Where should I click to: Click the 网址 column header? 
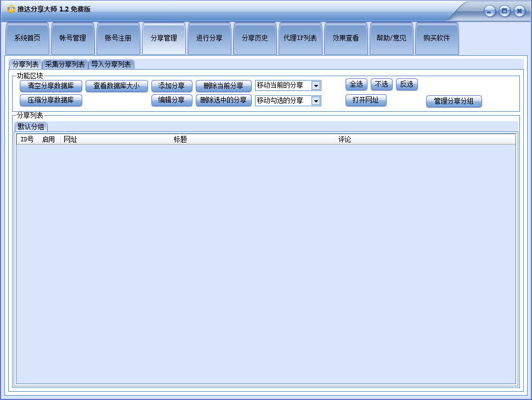tap(115, 139)
